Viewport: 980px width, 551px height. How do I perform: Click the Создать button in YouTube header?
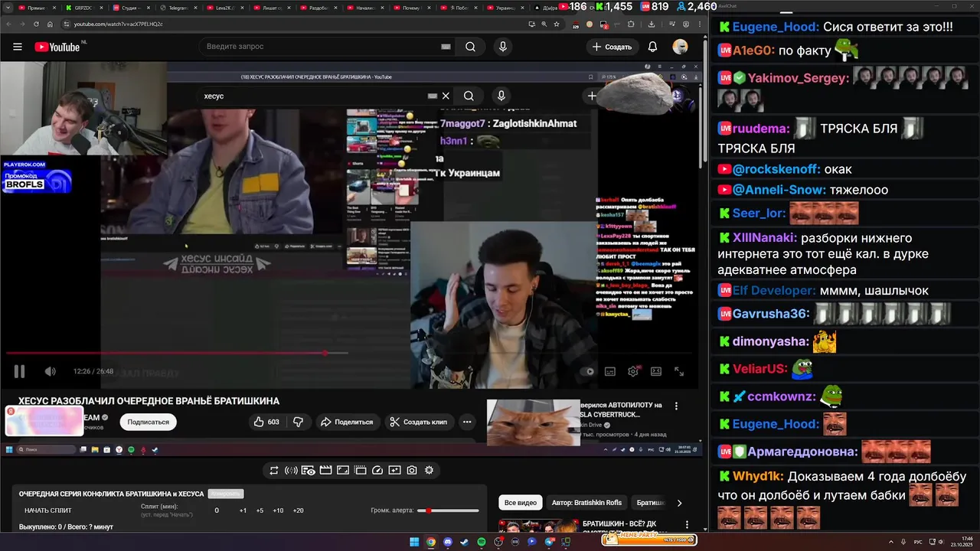pos(612,47)
